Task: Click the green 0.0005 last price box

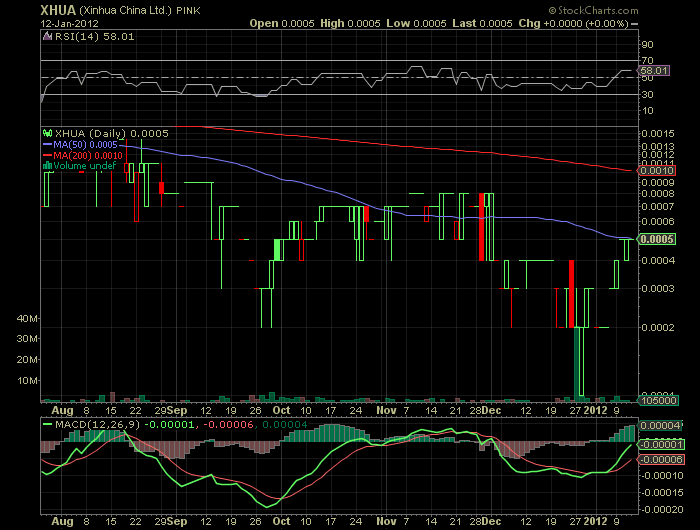Action: click(x=657, y=239)
